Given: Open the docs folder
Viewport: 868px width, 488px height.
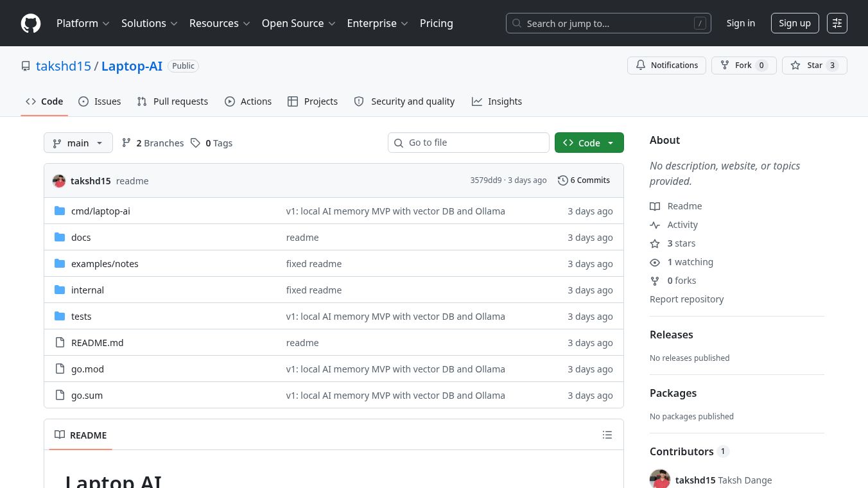Looking at the screenshot, I should [x=81, y=238].
